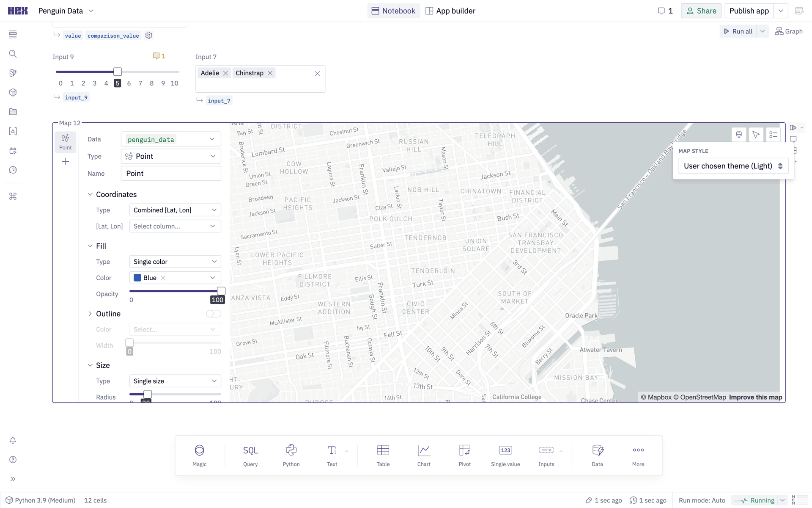This screenshot has height=508, width=812.
Task: Run the Map 12 cell
Action: [793, 127]
